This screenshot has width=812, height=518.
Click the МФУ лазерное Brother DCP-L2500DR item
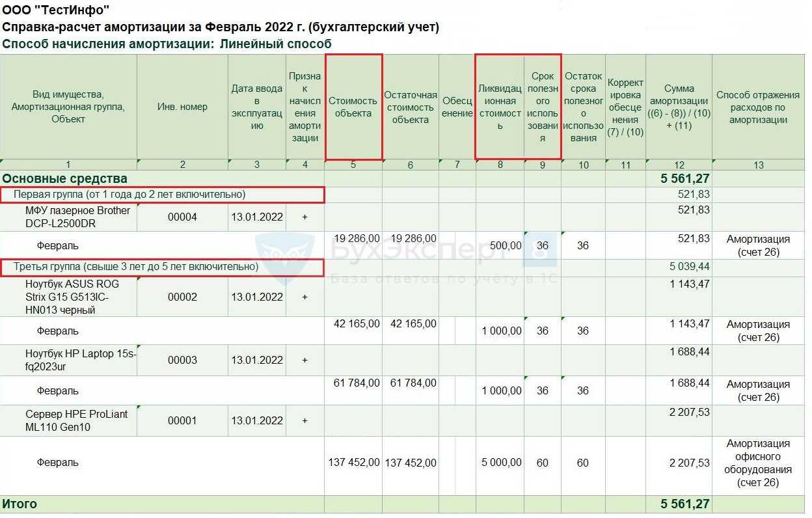pos(77,217)
